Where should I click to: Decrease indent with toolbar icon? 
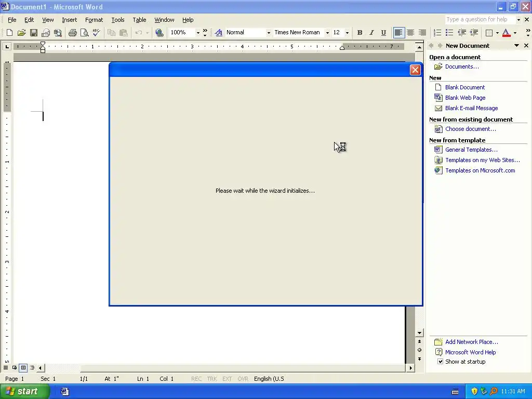[462, 33]
